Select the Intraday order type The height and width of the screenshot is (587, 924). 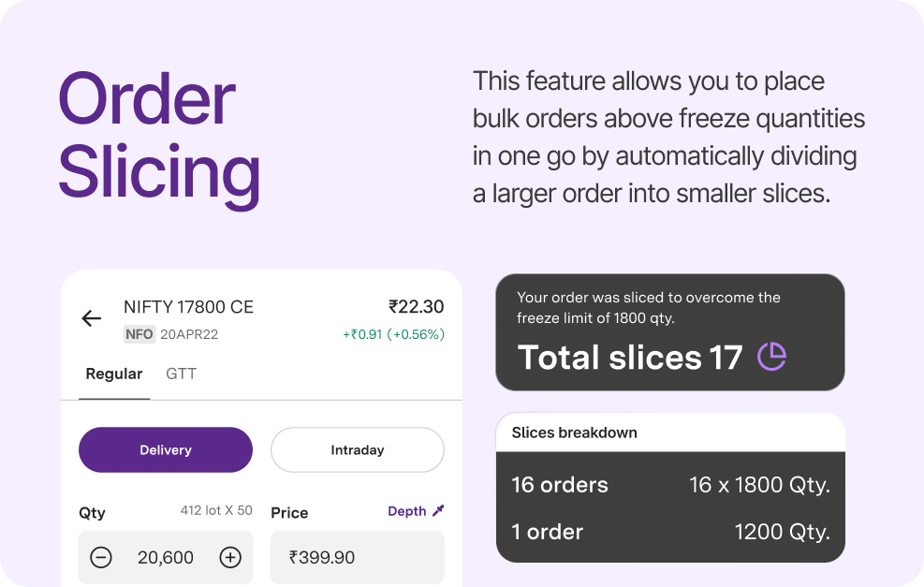(x=358, y=450)
